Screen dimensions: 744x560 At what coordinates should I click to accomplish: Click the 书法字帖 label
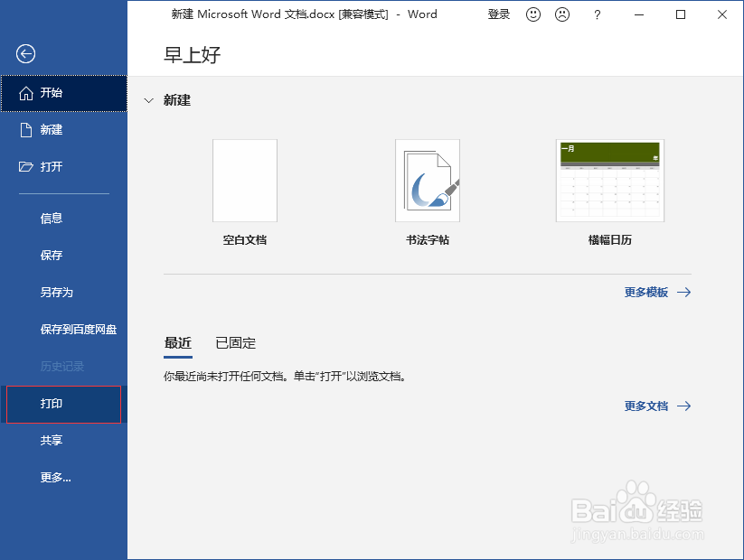[428, 240]
